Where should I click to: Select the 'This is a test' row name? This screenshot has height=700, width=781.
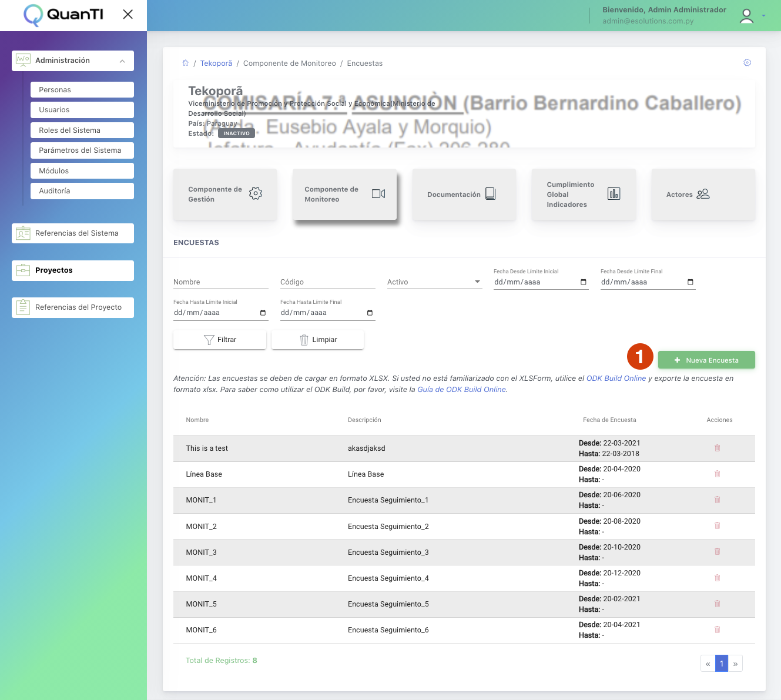click(207, 448)
